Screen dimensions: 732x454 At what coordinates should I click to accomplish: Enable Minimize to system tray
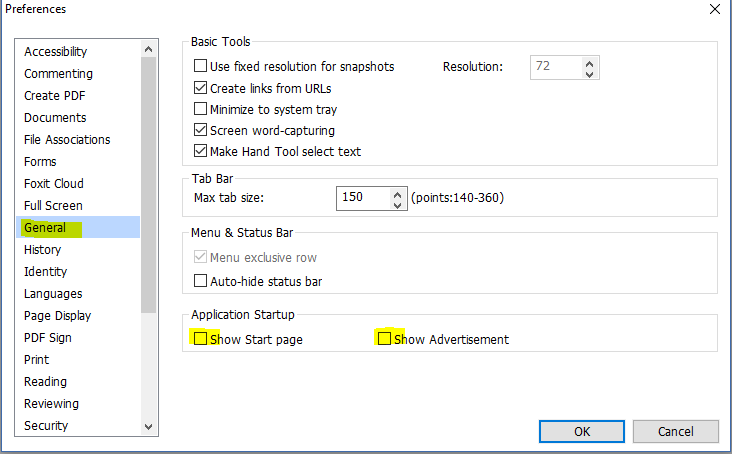pyautogui.click(x=200, y=108)
